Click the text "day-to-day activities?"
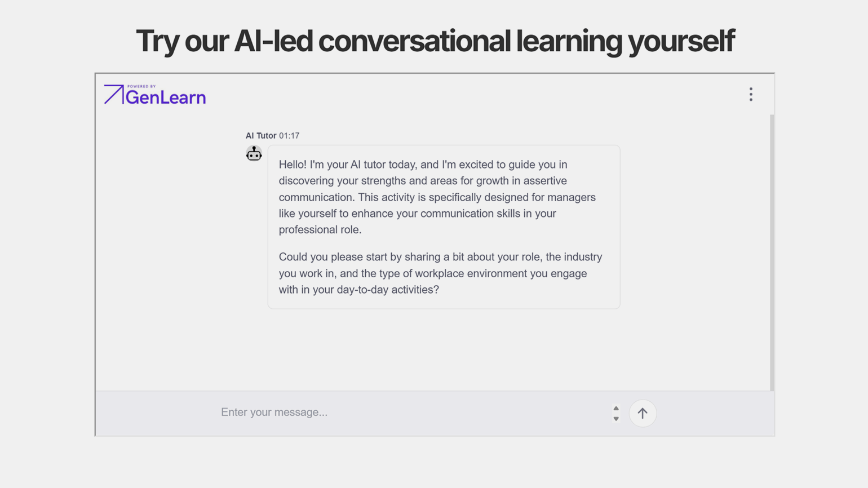868x488 pixels. pyautogui.click(x=388, y=290)
